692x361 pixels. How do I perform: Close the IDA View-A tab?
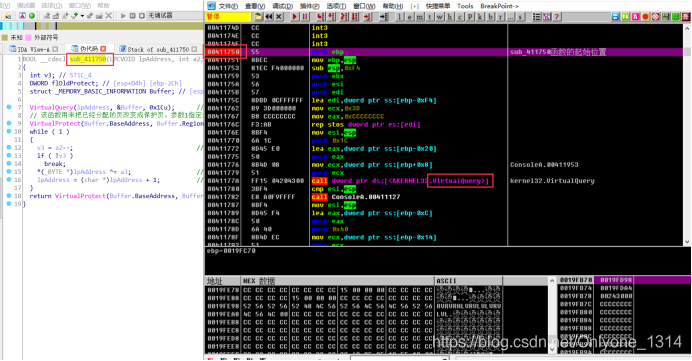pyautogui.click(x=55, y=49)
